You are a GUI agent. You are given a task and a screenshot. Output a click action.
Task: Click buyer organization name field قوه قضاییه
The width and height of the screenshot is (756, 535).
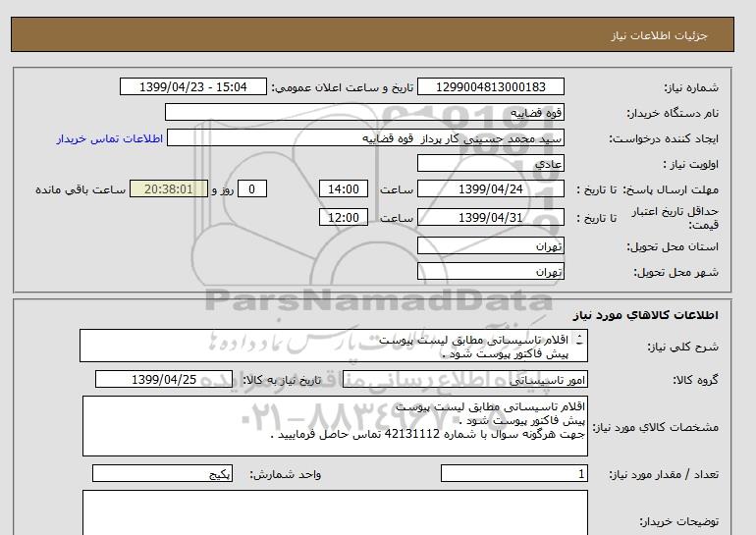click(364, 113)
